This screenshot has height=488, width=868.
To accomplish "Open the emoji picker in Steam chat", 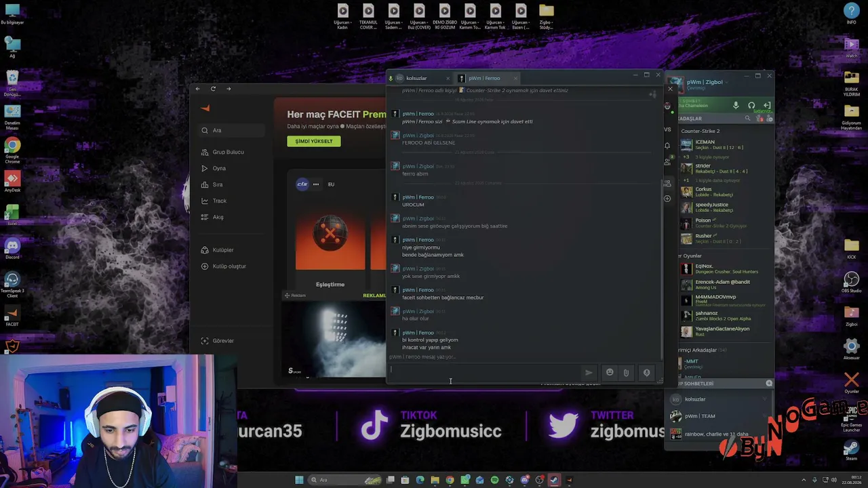I will click(610, 372).
